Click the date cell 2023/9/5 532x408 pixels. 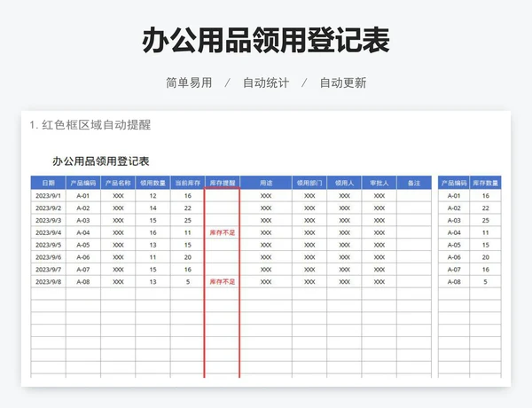pos(48,245)
